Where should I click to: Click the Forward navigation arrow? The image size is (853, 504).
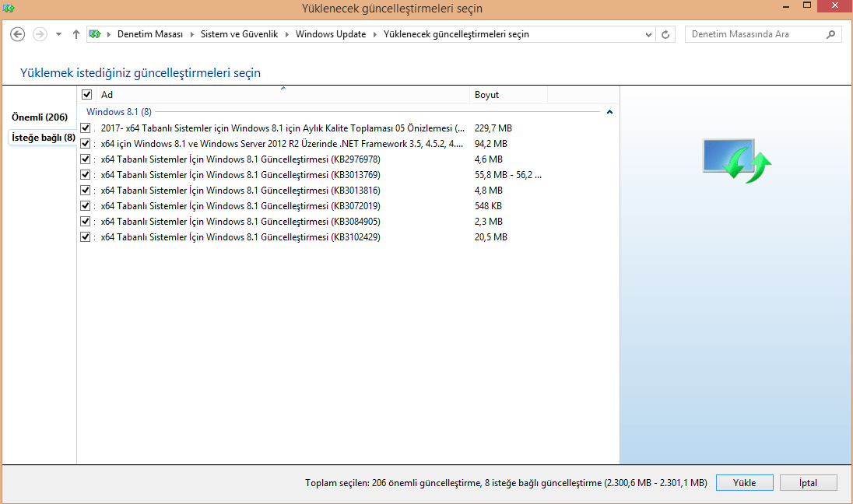pos(40,34)
